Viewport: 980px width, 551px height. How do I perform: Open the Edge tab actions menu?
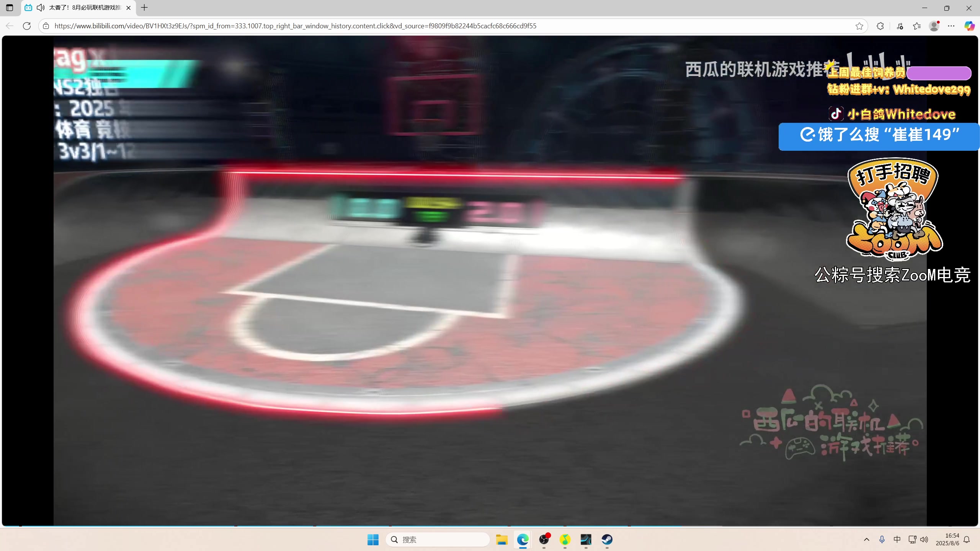(x=10, y=8)
